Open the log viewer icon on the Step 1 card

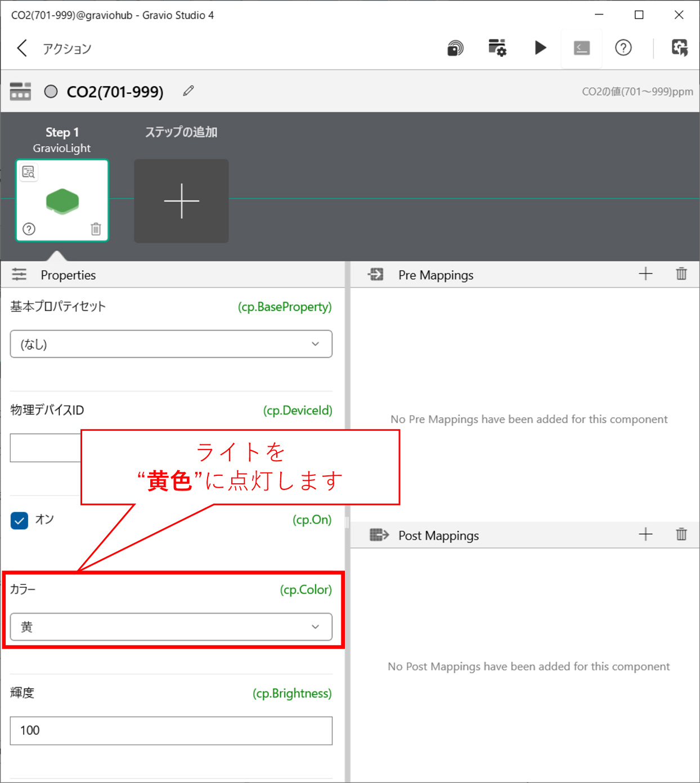(x=29, y=172)
